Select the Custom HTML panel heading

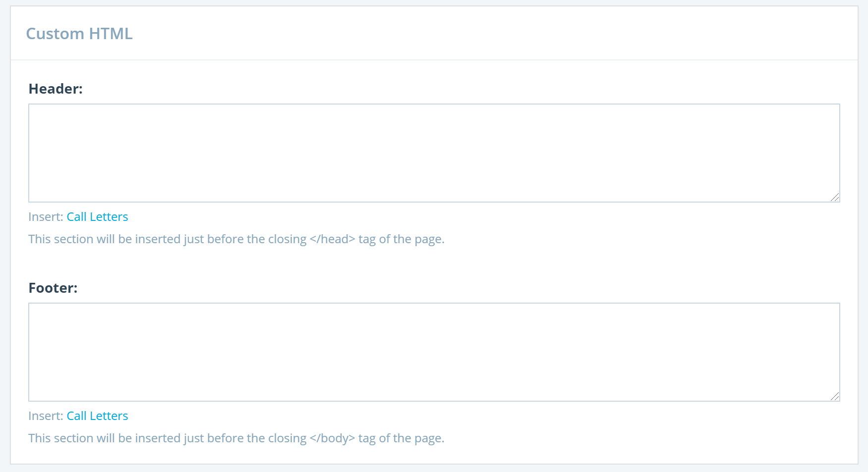tap(79, 34)
